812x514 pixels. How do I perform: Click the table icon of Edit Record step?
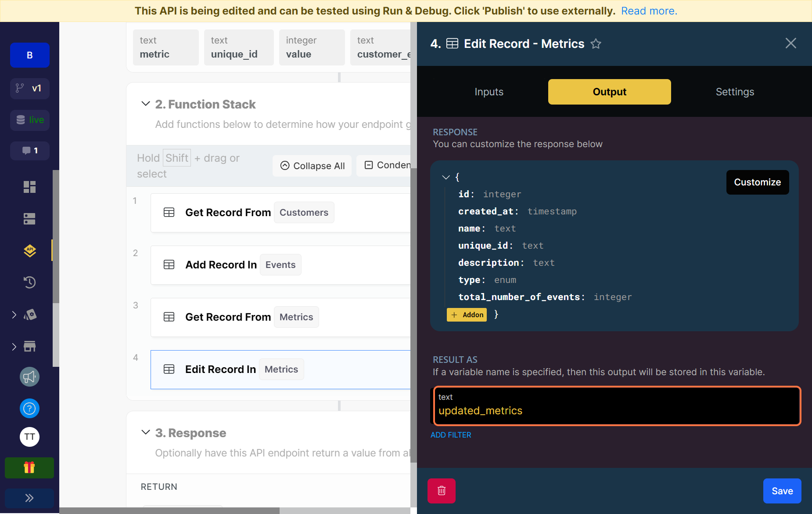tap(169, 369)
